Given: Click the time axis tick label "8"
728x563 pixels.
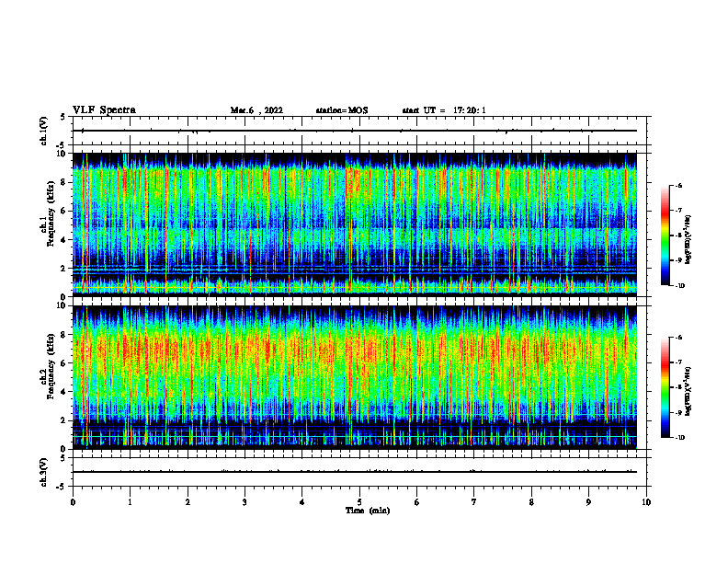Looking at the screenshot, I should tap(531, 502).
